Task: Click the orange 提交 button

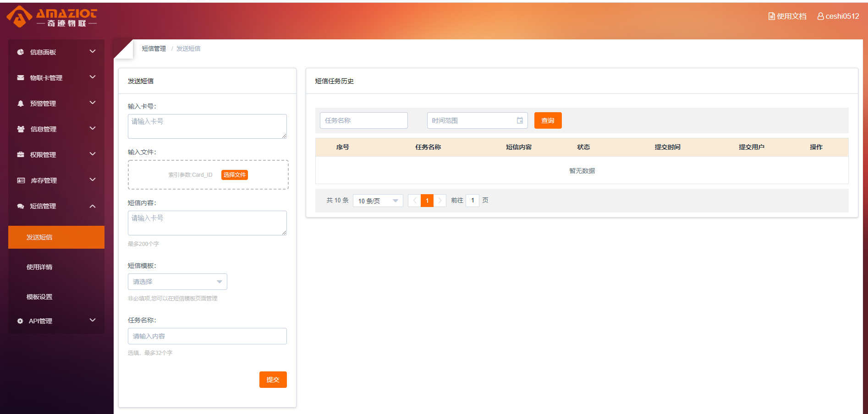Action: [273, 380]
